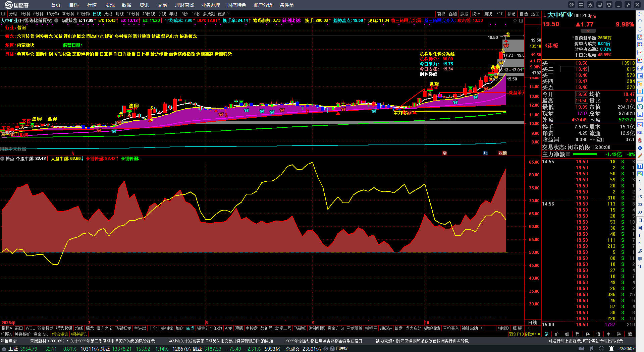Click the chess rook icon in status bar
The image size is (644, 352).
(612, 349)
